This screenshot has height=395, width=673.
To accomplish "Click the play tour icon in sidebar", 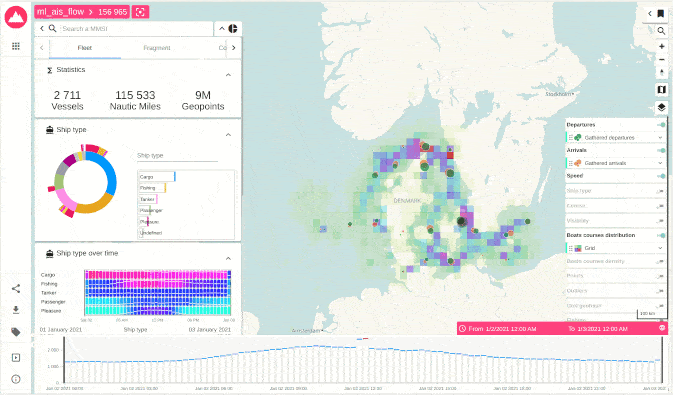I will [x=16, y=358].
